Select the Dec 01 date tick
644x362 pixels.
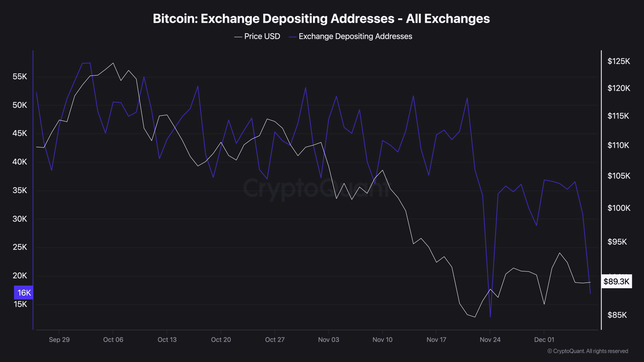[x=544, y=340]
